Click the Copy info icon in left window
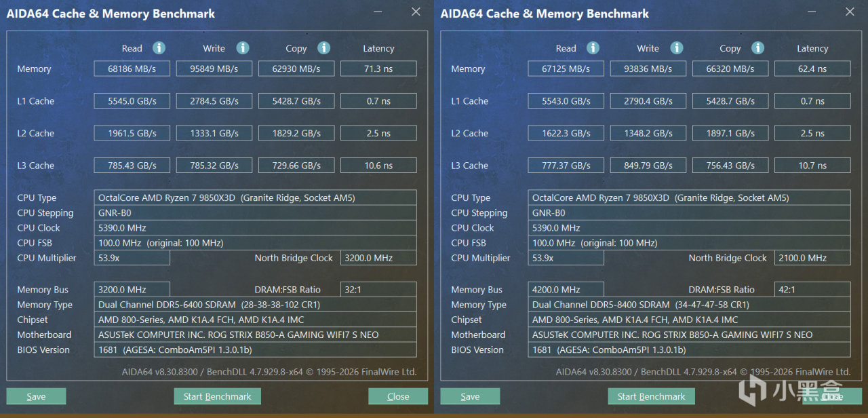Screen dimensions: 868x418 tap(324, 48)
